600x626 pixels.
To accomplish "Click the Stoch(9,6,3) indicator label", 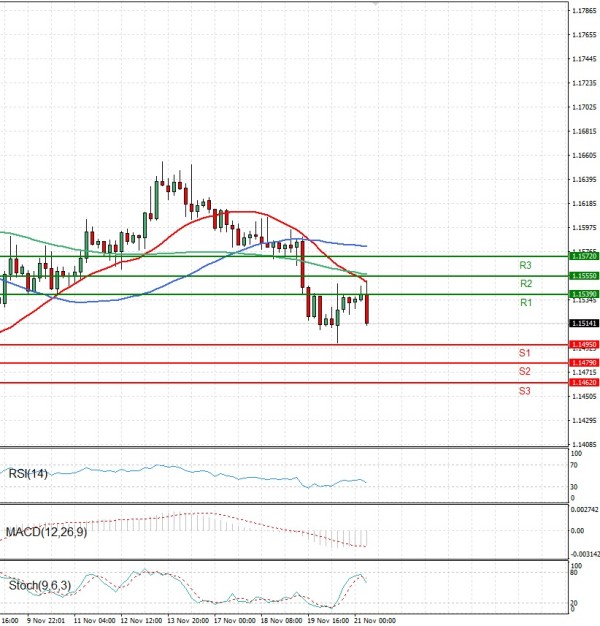I will tap(36, 584).
